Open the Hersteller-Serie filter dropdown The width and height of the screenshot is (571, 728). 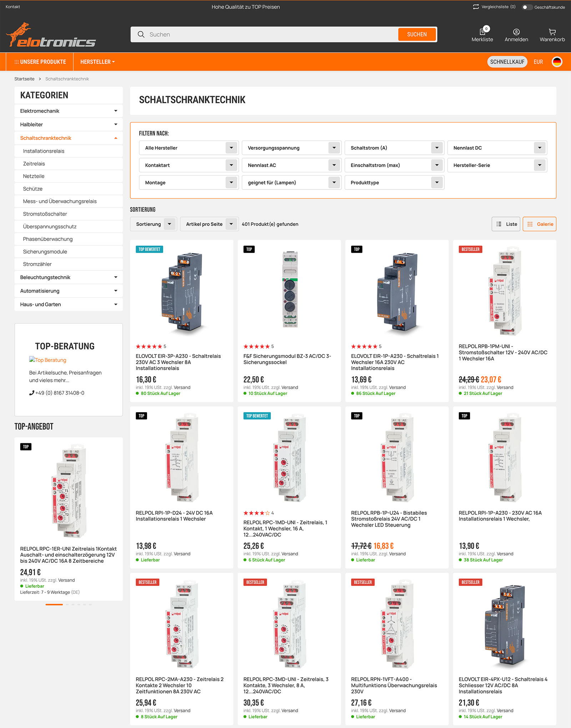[497, 165]
